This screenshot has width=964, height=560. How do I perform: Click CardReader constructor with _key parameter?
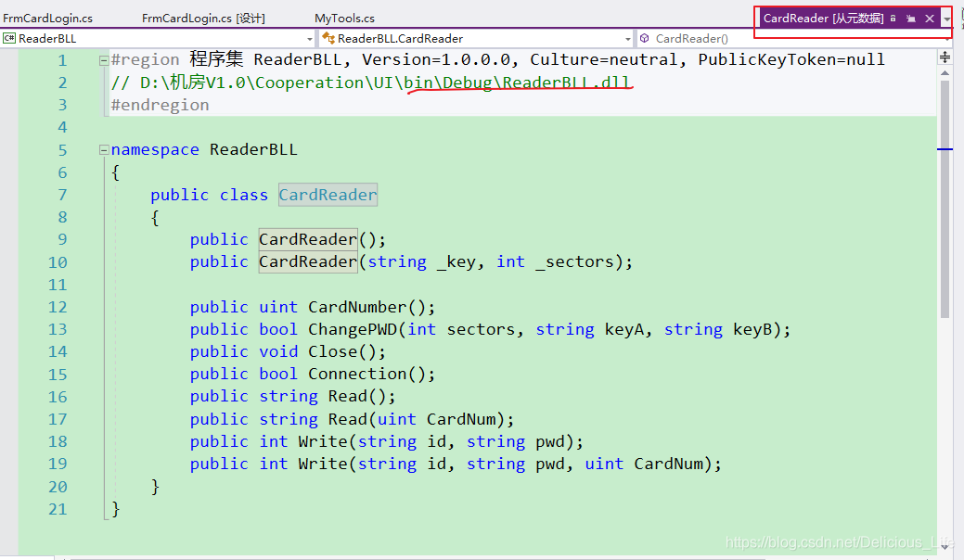pyautogui.click(x=308, y=261)
